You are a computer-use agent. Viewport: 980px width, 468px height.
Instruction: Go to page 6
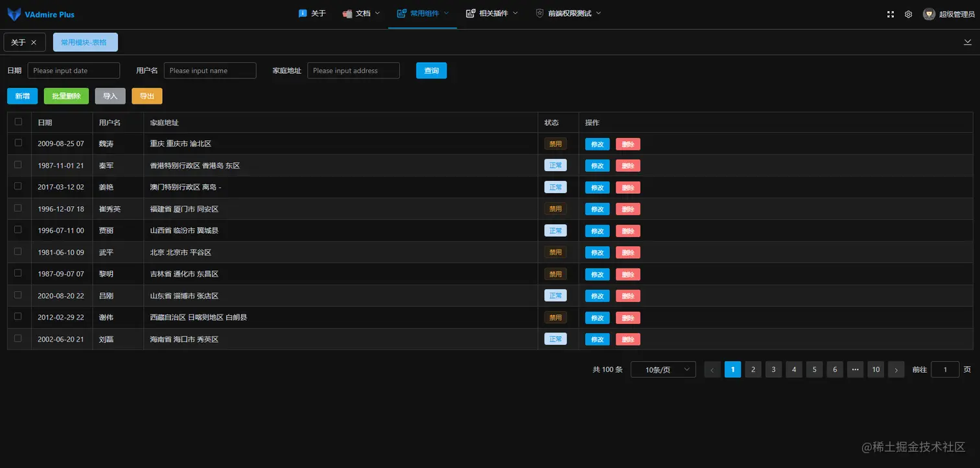pyautogui.click(x=835, y=369)
